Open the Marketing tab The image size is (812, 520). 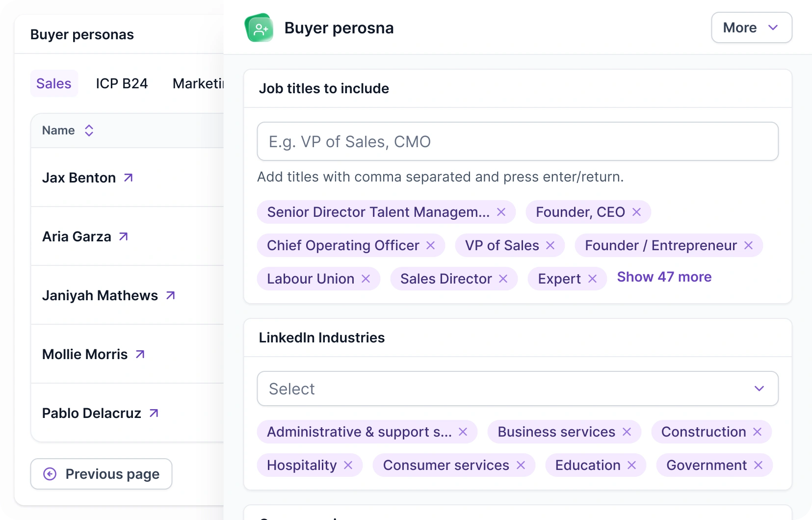(x=198, y=83)
